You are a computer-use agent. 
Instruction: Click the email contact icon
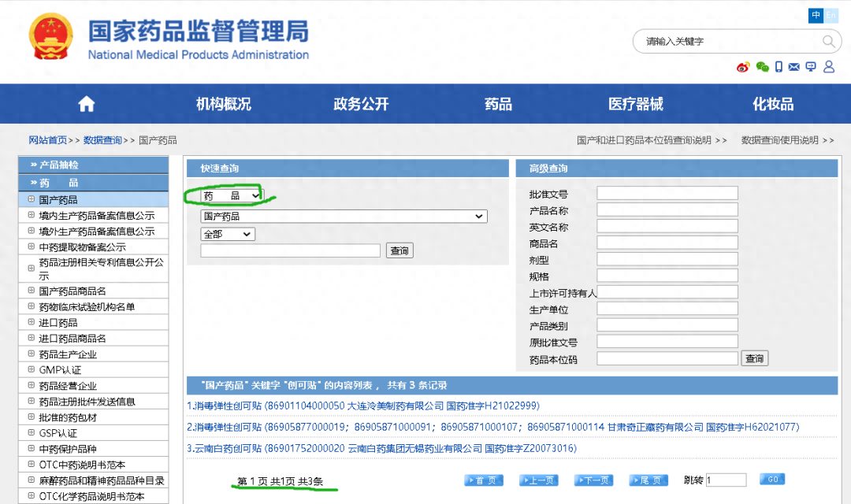click(793, 67)
